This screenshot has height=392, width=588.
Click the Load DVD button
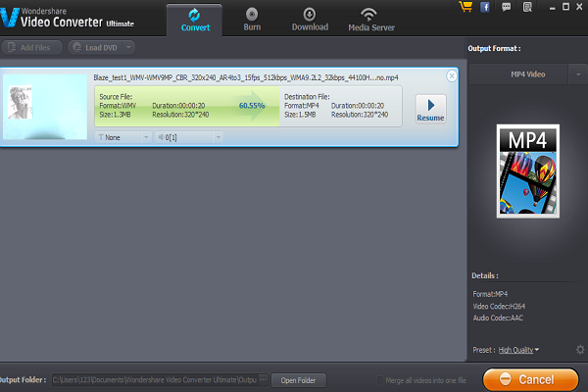point(96,48)
